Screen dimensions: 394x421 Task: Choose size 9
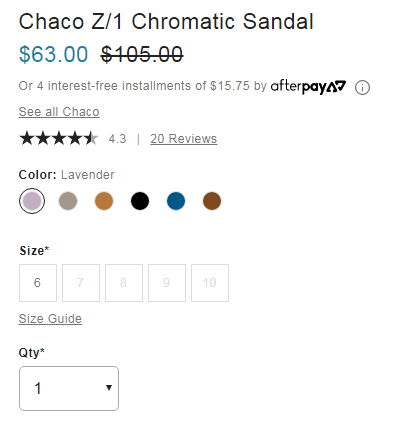167,283
